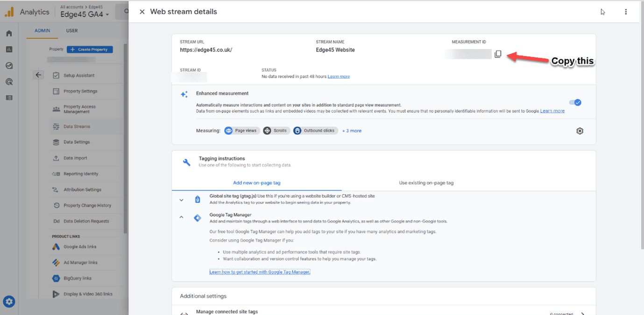This screenshot has width=644, height=315.
Task: Open the three-dot more options menu
Action: coord(626,12)
